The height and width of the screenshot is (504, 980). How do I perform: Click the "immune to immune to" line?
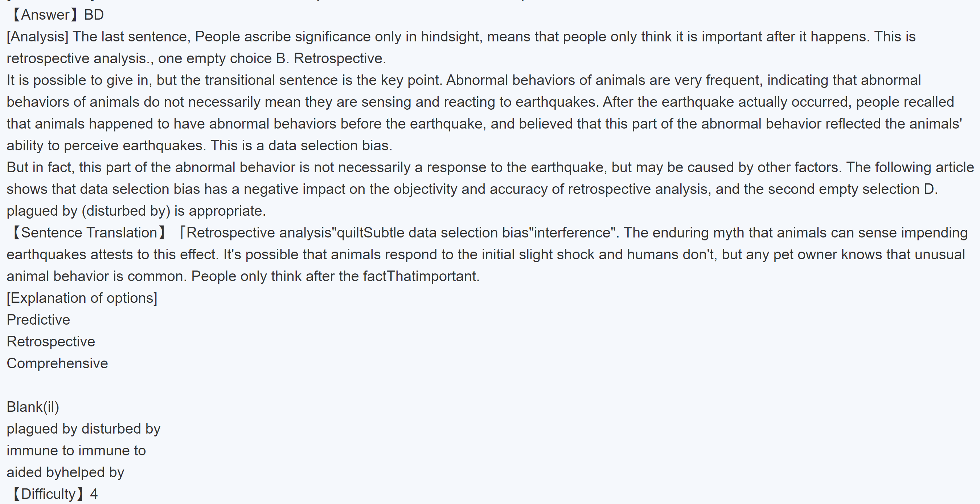click(x=77, y=450)
